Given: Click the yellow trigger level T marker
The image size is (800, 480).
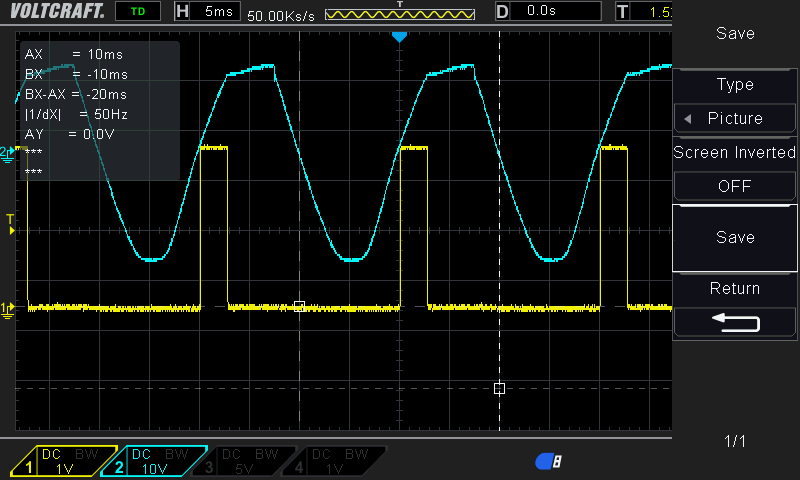Looking at the screenshot, I should [x=10, y=223].
